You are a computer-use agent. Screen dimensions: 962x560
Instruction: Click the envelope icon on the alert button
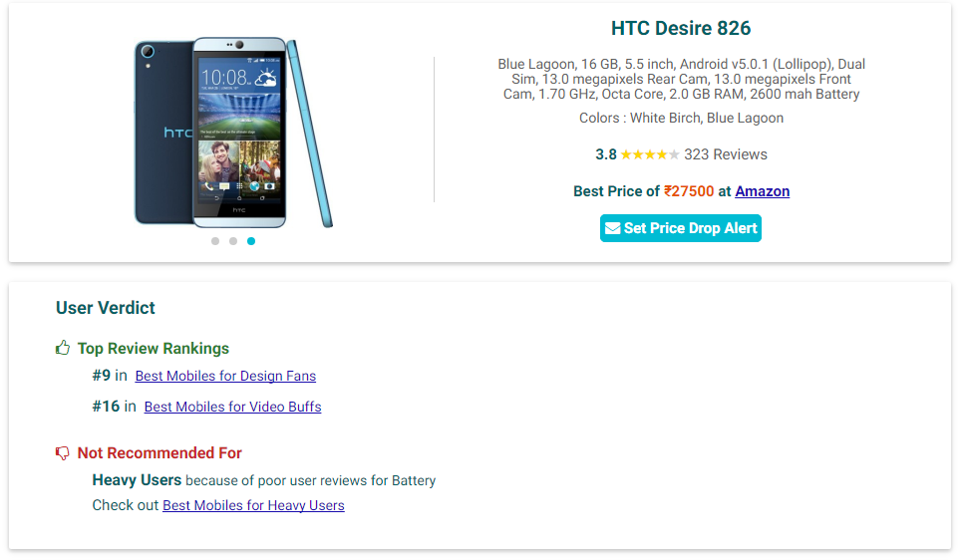(x=612, y=228)
